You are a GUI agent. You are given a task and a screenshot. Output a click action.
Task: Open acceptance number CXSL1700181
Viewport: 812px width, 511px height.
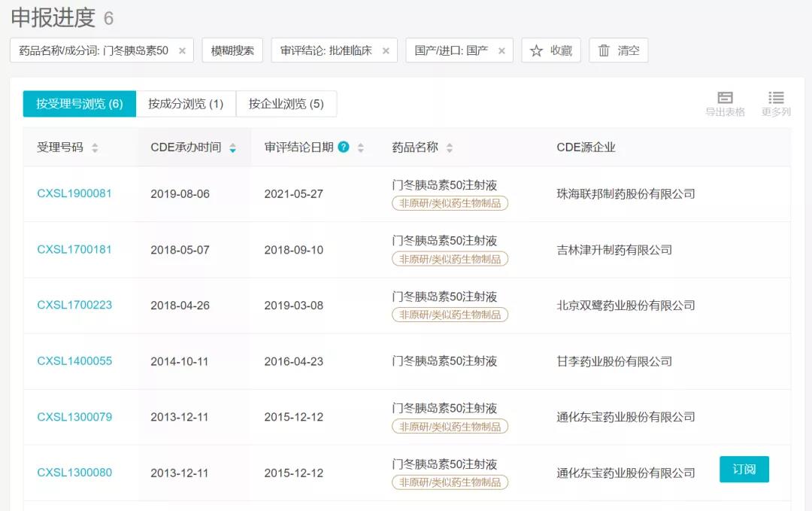(x=74, y=249)
